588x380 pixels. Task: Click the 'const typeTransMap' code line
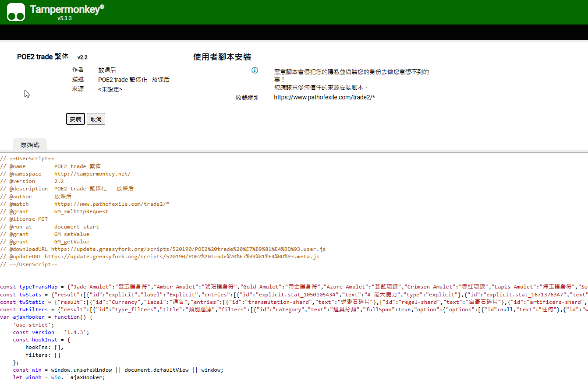(x=294, y=287)
